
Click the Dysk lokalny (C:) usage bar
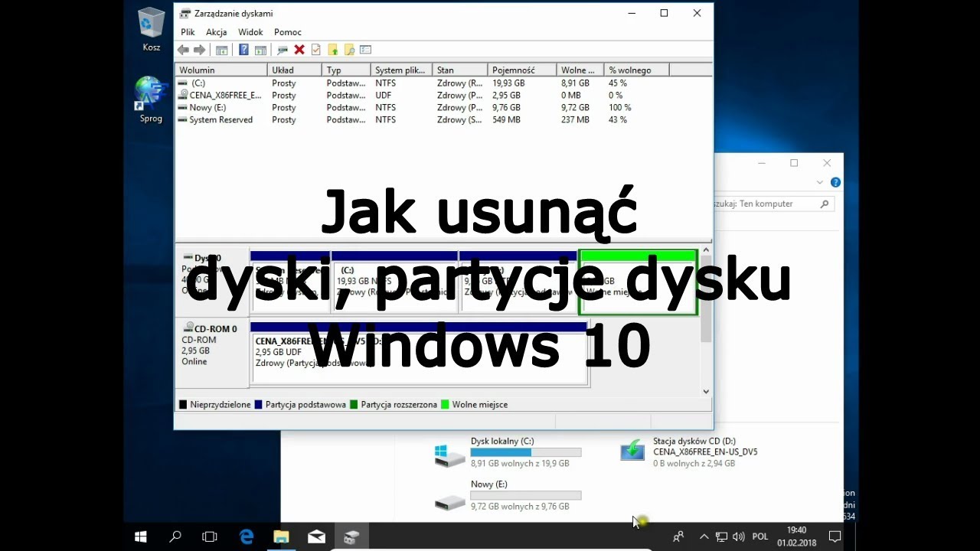[526, 452]
